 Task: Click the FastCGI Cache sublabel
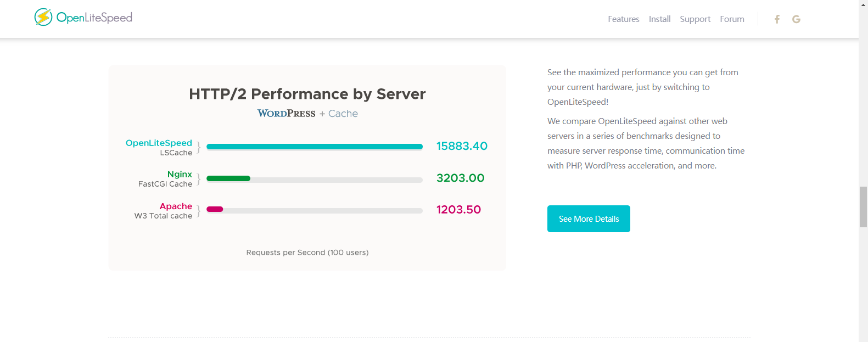pyautogui.click(x=165, y=184)
